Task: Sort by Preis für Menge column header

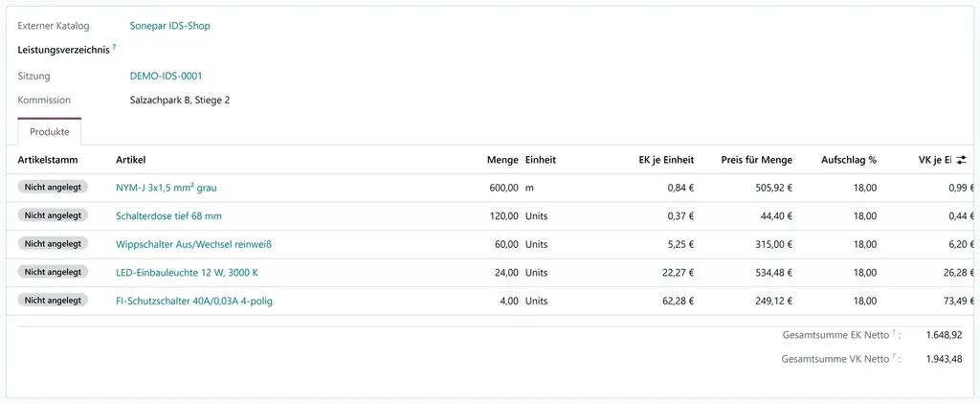Action: pos(756,160)
